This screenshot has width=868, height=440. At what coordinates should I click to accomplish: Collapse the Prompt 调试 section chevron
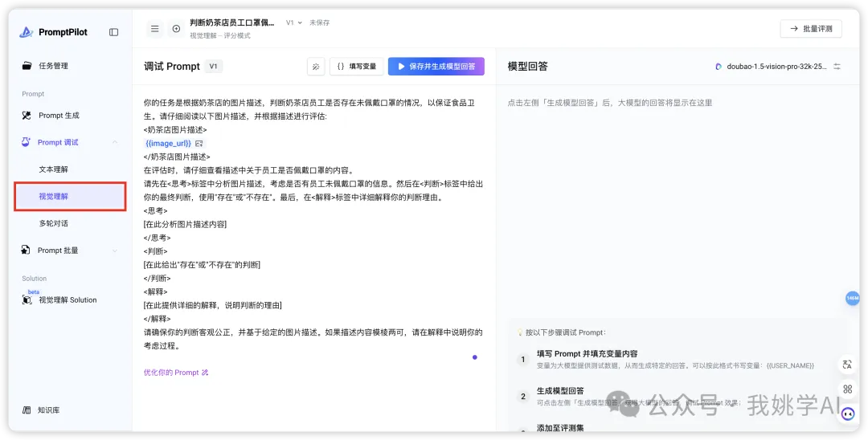pyautogui.click(x=115, y=142)
